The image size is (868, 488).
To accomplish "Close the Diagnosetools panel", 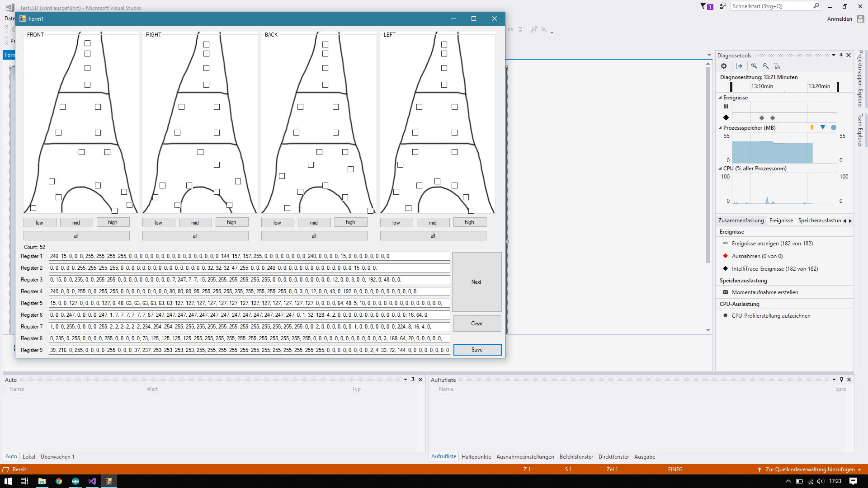I will tap(849, 55).
